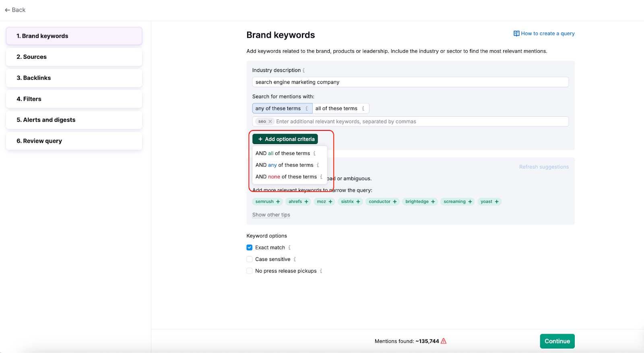Viewport: 644px width, 353px height.
Task: Click info icon beside Exact match
Action: 289,248
